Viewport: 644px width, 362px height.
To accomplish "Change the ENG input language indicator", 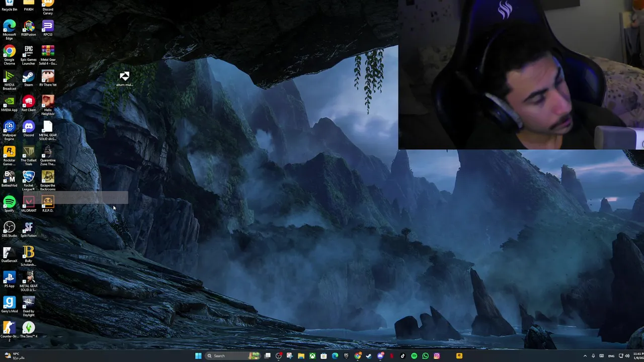I will [611, 356].
